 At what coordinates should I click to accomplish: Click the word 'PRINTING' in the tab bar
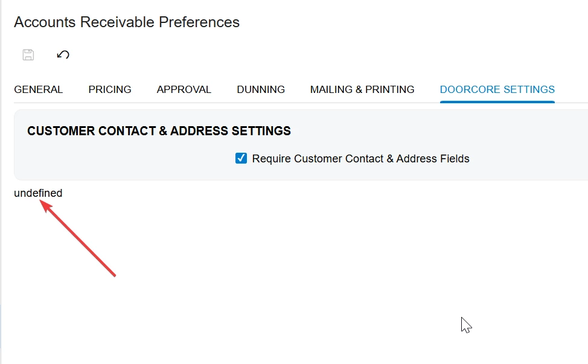point(389,89)
